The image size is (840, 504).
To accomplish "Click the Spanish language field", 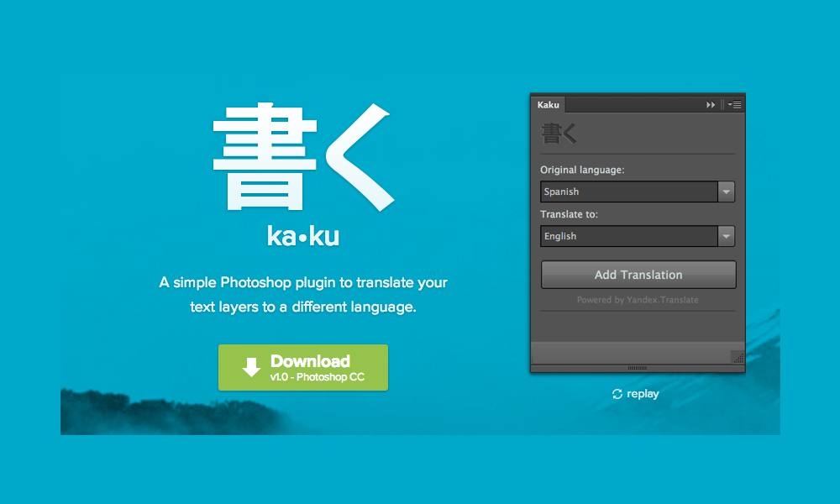I will pyautogui.click(x=629, y=192).
